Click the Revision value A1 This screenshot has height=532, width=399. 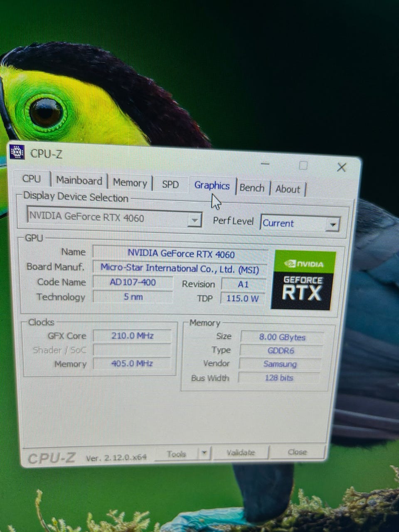click(243, 284)
